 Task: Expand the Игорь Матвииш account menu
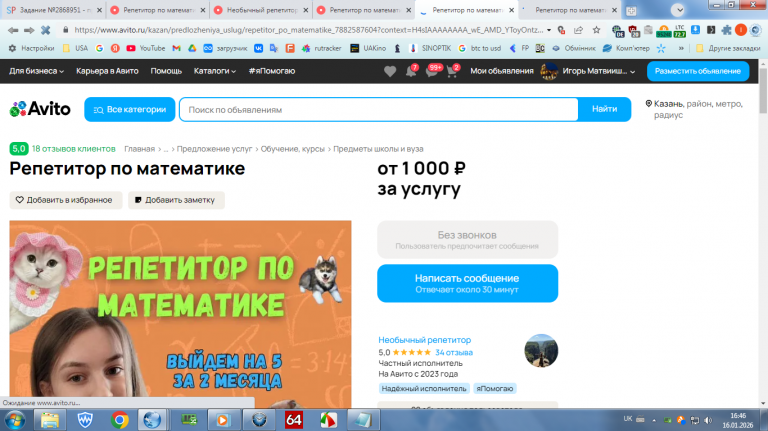599,71
